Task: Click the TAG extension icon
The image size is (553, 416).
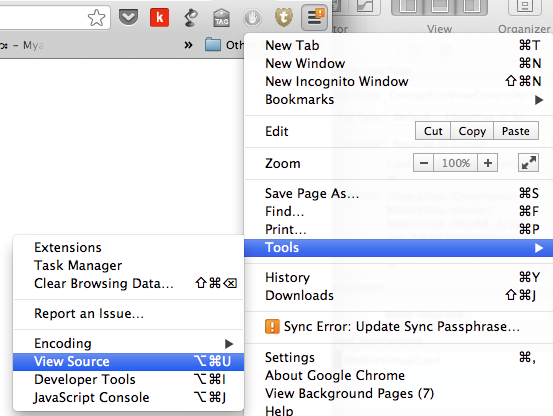Action: pyautogui.click(x=221, y=18)
